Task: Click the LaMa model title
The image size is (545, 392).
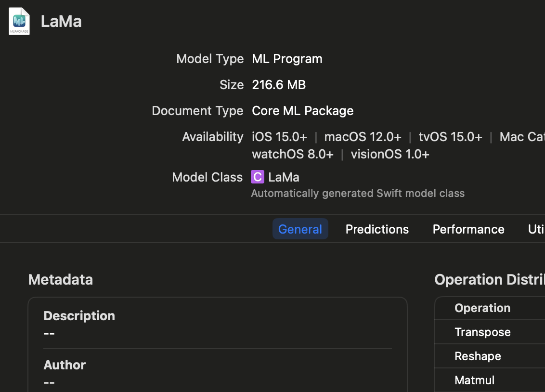Action: tap(61, 21)
